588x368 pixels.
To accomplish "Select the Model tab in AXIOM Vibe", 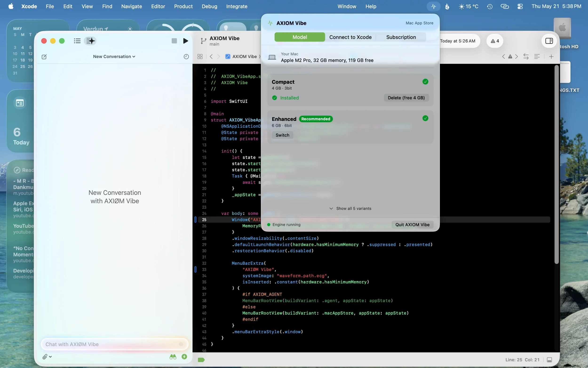I will click(299, 37).
